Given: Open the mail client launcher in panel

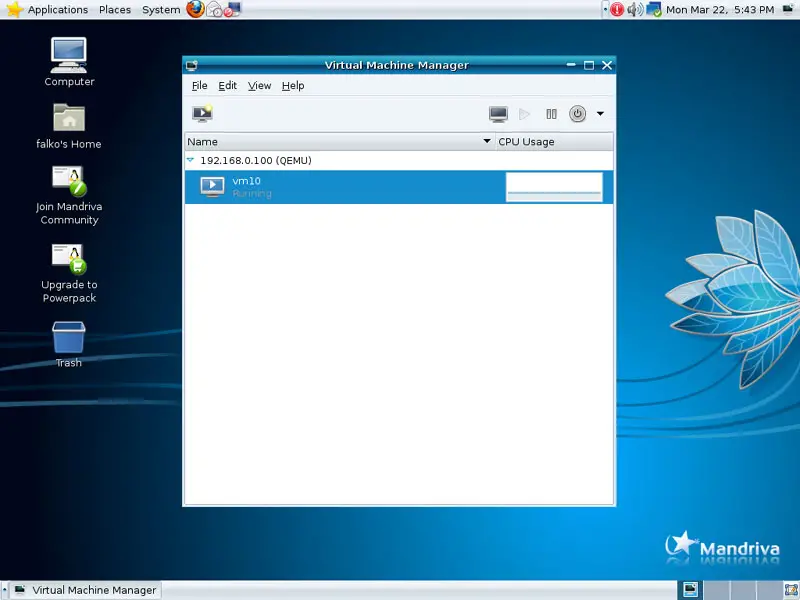Looking at the screenshot, I should click(214, 10).
